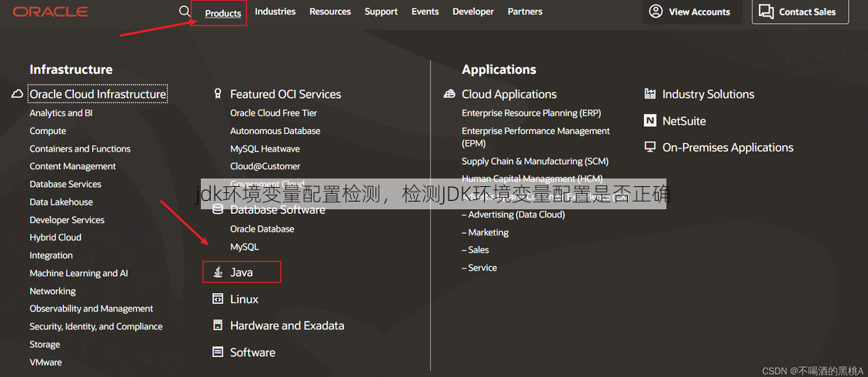Open Cloud Applications link
The image size is (868, 377).
click(509, 94)
